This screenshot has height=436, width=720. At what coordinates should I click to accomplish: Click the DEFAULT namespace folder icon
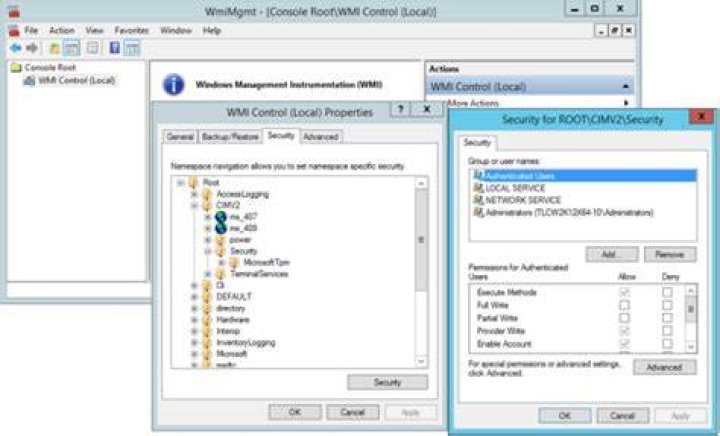(207, 296)
